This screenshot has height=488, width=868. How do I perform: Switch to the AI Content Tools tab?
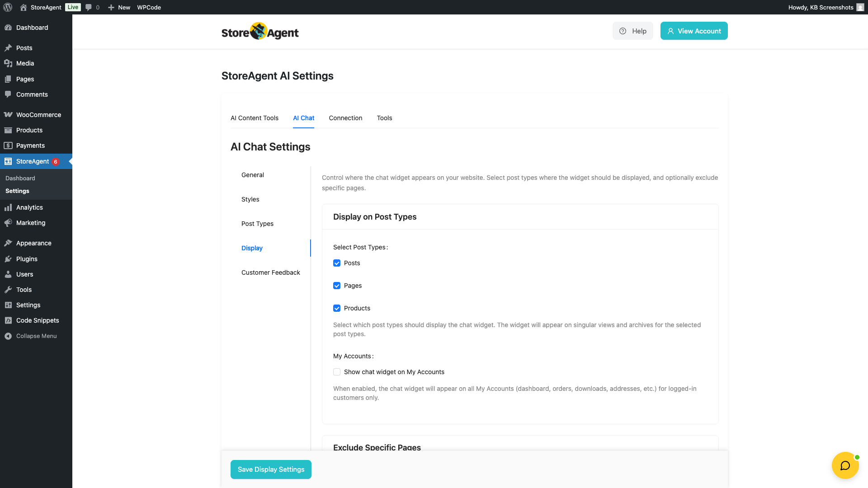255,118
